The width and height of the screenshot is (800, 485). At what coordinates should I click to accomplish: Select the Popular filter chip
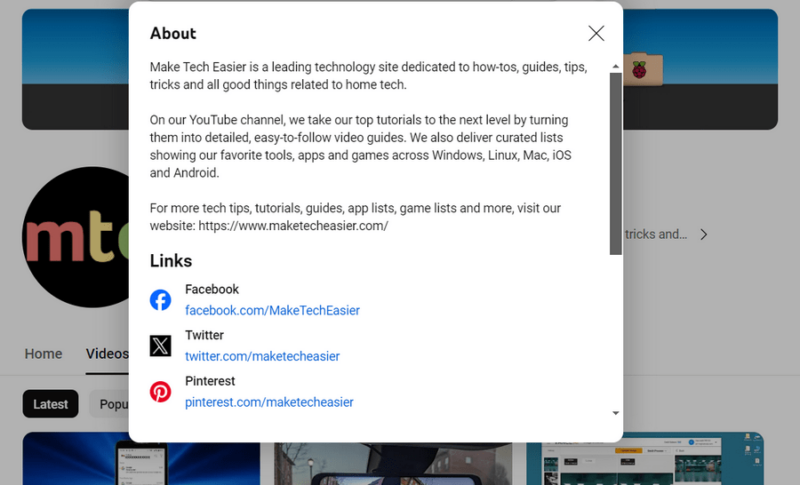(109, 404)
